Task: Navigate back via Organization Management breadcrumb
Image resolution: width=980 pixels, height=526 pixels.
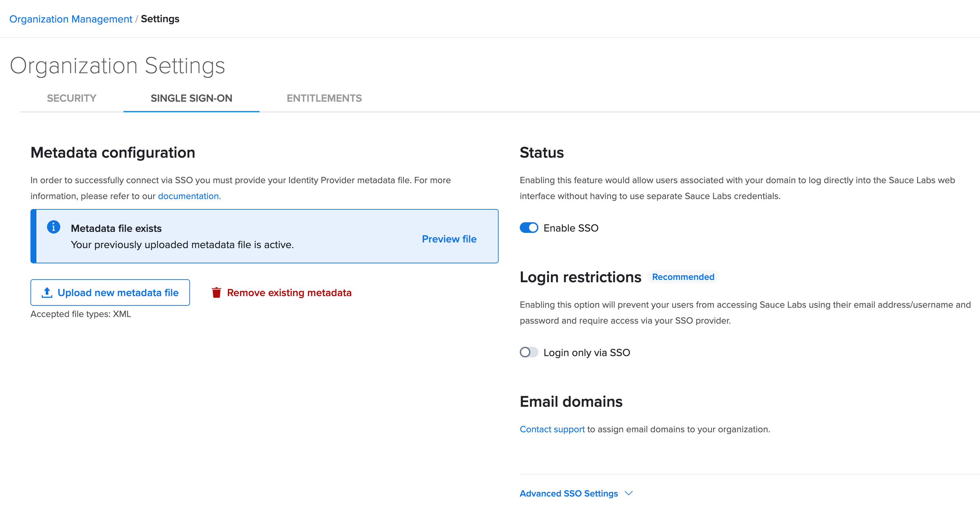Action: coord(71,19)
